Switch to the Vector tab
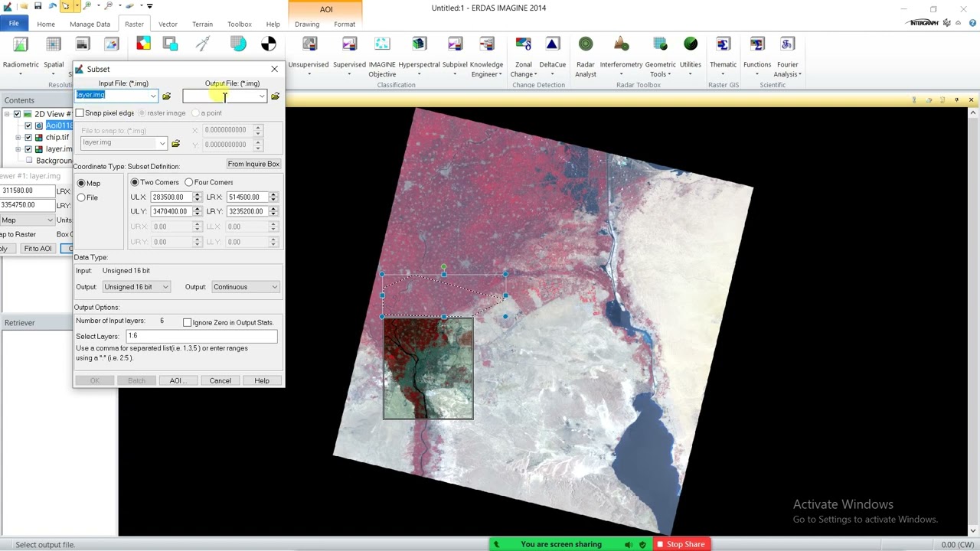The height and width of the screenshot is (551, 980). pyautogui.click(x=168, y=24)
